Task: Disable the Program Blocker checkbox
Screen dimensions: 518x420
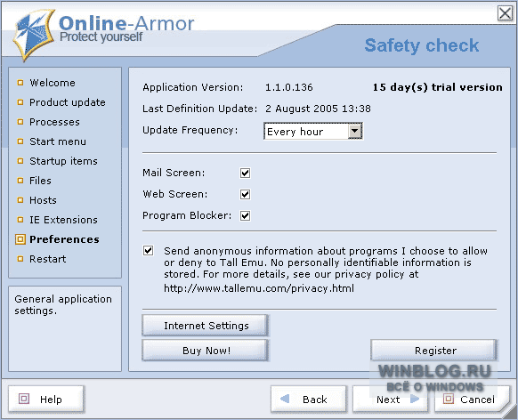Action: pyautogui.click(x=245, y=215)
